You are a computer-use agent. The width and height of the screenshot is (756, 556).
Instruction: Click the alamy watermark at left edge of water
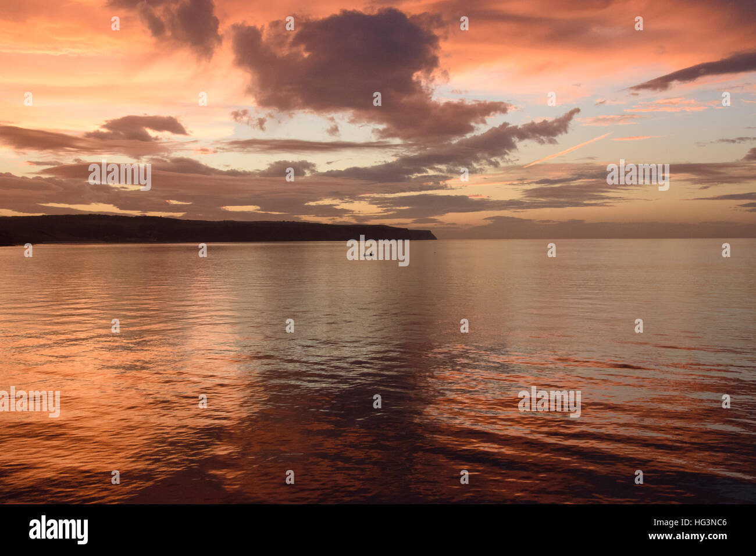click(x=30, y=402)
